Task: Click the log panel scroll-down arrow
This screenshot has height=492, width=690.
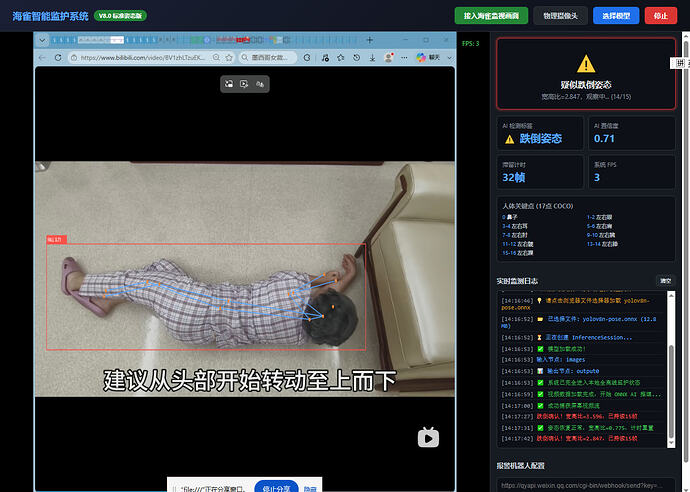Action: [x=671, y=443]
